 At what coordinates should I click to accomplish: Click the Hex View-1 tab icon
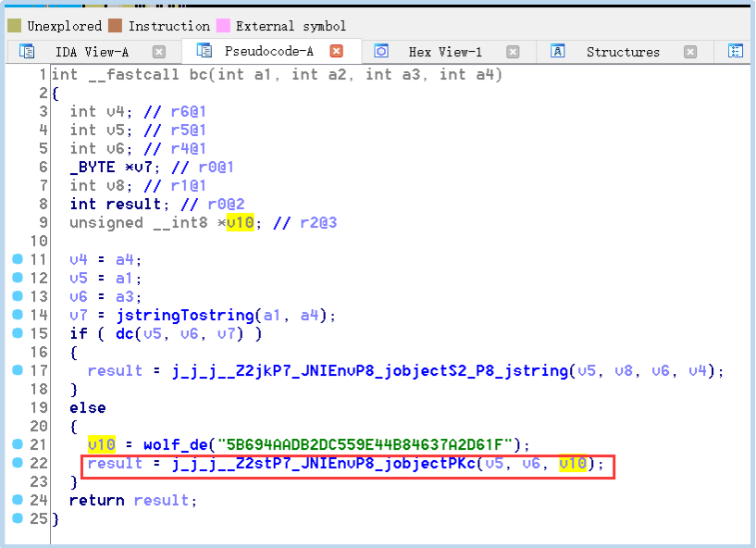coord(381,51)
